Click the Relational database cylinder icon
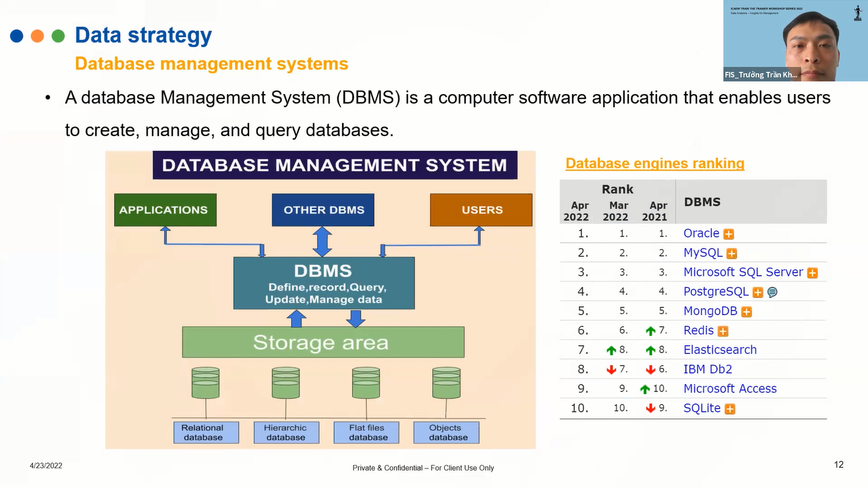The height and width of the screenshot is (488, 868). click(x=205, y=383)
